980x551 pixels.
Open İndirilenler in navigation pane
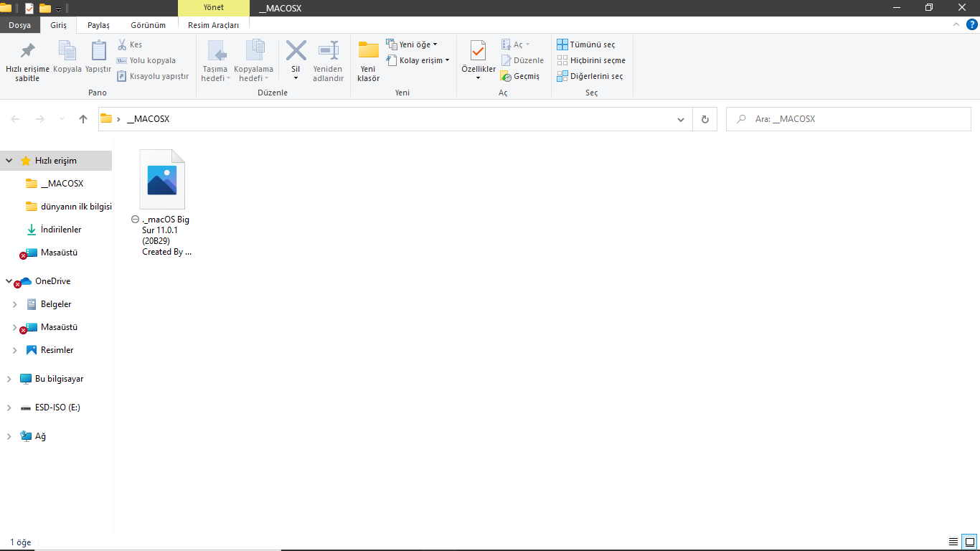coord(61,230)
